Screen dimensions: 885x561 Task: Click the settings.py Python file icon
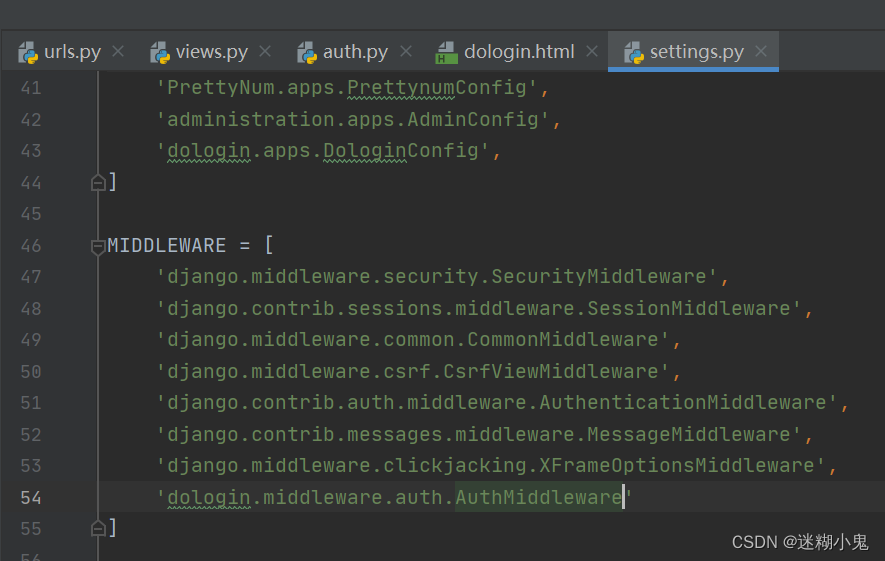coord(634,52)
